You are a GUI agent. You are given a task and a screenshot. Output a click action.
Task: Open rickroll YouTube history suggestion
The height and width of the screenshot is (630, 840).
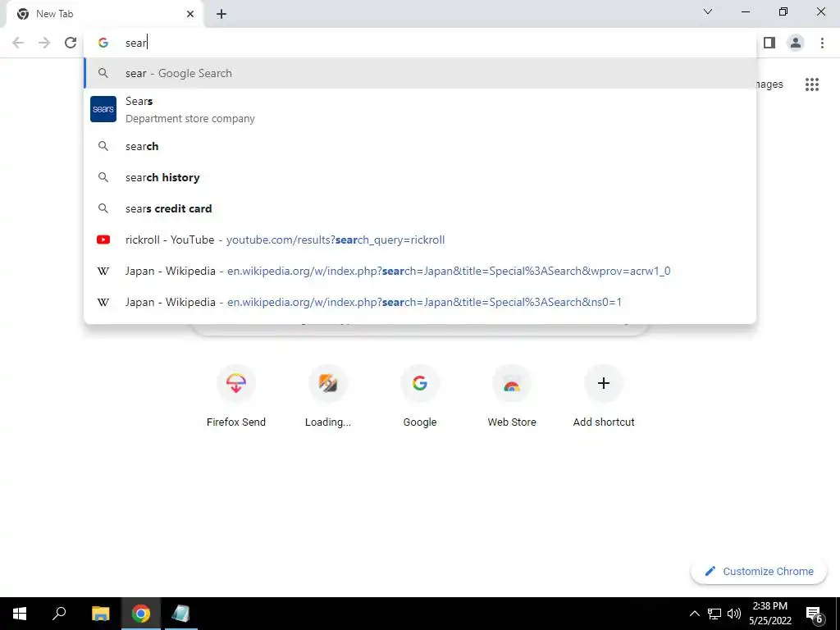[420, 240]
